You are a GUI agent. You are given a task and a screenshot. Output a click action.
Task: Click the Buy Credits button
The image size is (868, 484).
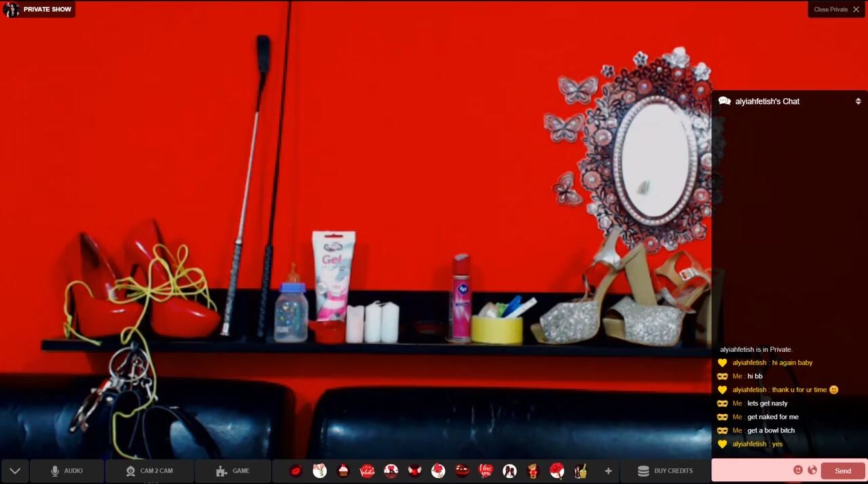click(665, 471)
